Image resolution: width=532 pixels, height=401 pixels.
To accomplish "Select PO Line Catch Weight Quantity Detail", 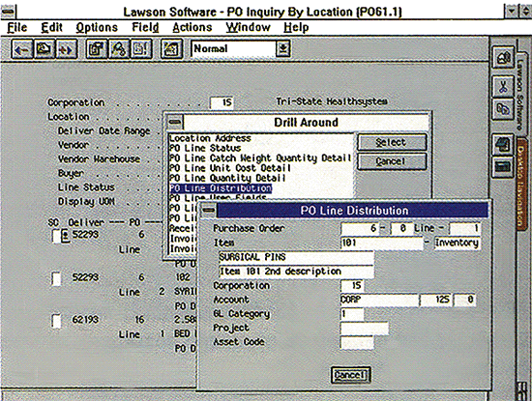I will point(260,158).
